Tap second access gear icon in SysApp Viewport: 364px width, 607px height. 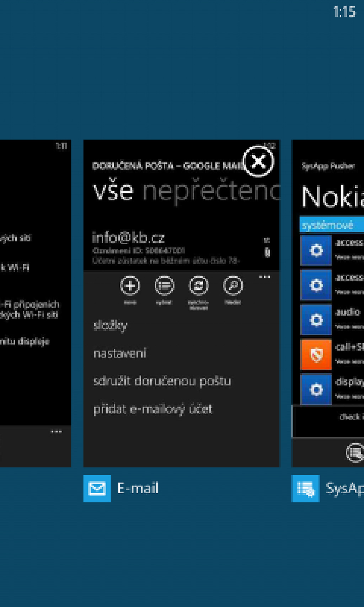(x=316, y=285)
